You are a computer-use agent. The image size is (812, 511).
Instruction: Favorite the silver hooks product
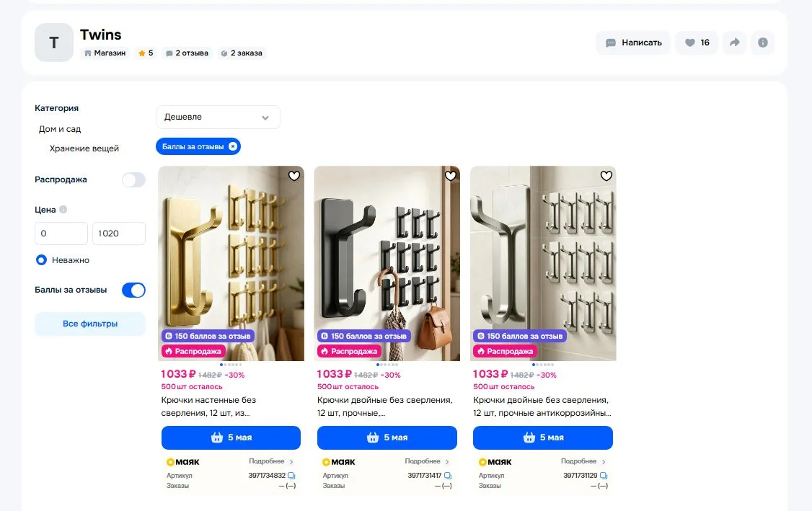606,176
